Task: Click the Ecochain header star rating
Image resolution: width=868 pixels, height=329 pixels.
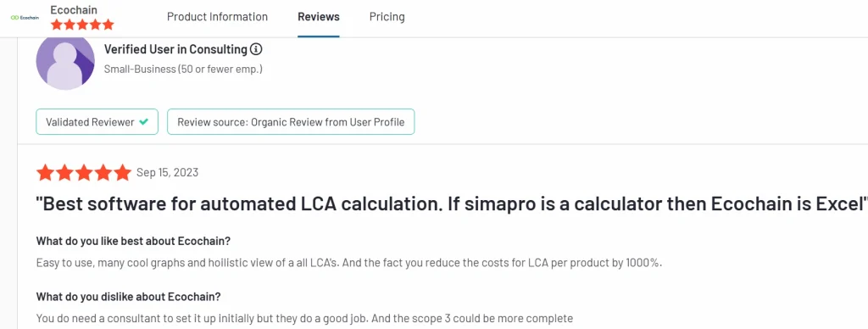Action: [82, 25]
